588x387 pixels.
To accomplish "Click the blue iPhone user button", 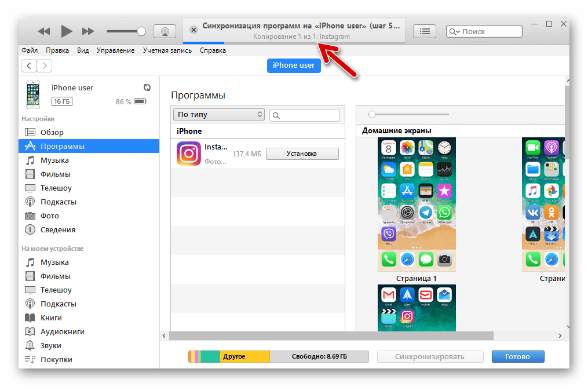I will tap(294, 65).
